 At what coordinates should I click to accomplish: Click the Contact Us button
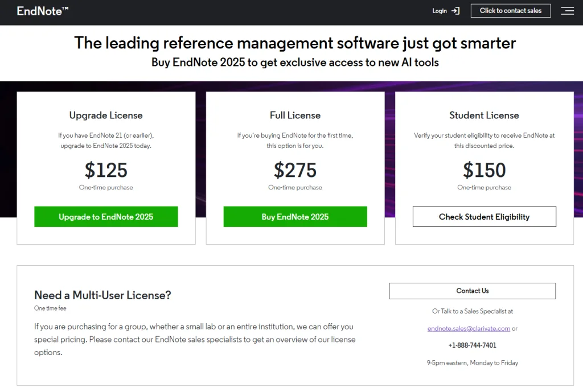click(472, 291)
